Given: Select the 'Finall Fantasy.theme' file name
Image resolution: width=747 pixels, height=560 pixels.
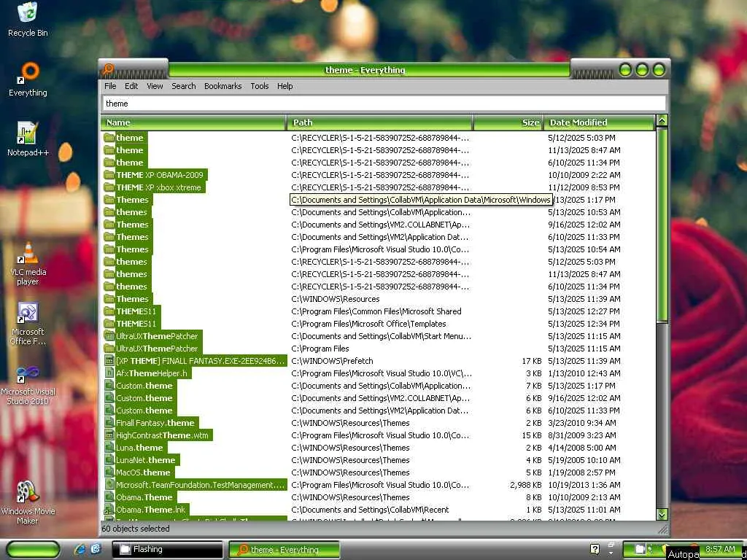Looking at the screenshot, I should 155,422.
